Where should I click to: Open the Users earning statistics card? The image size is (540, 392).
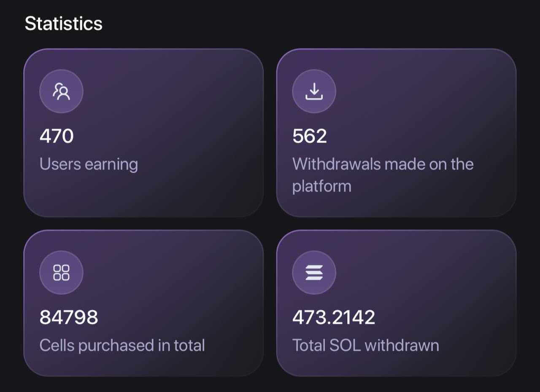coord(143,133)
